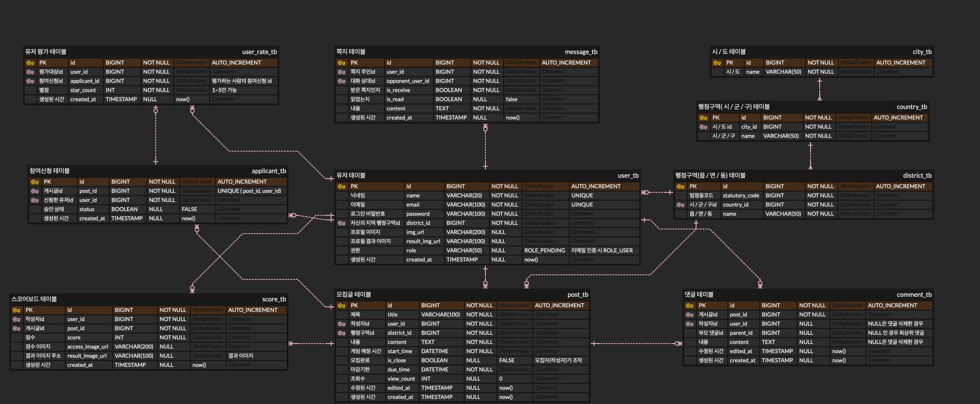Select the 'UNIQUE ( post_id, user_id)' comment
Viewport: 980px width, 404px height.
tap(249, 191)
